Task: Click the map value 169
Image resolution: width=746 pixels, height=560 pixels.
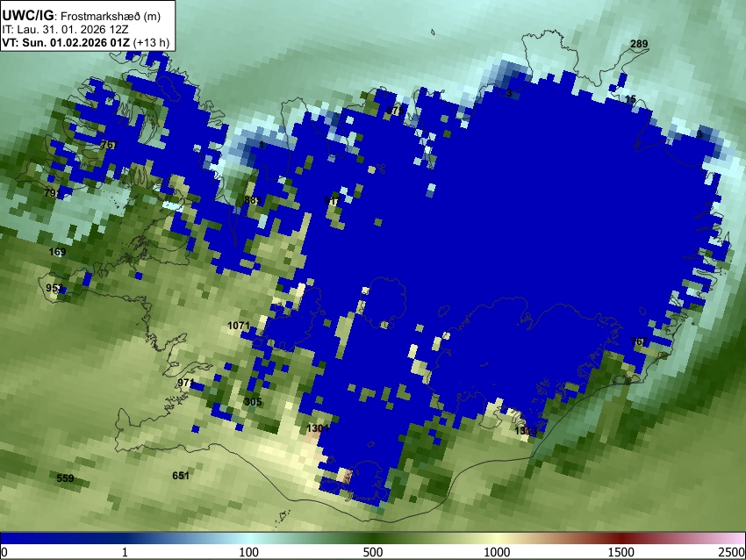Action: [58, 252]
